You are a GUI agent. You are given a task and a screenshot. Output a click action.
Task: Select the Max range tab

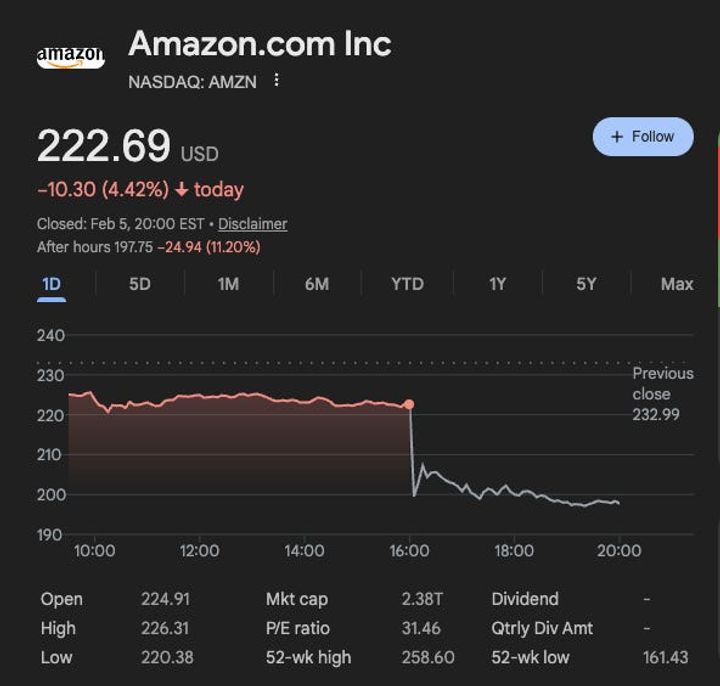coord(676,284)
